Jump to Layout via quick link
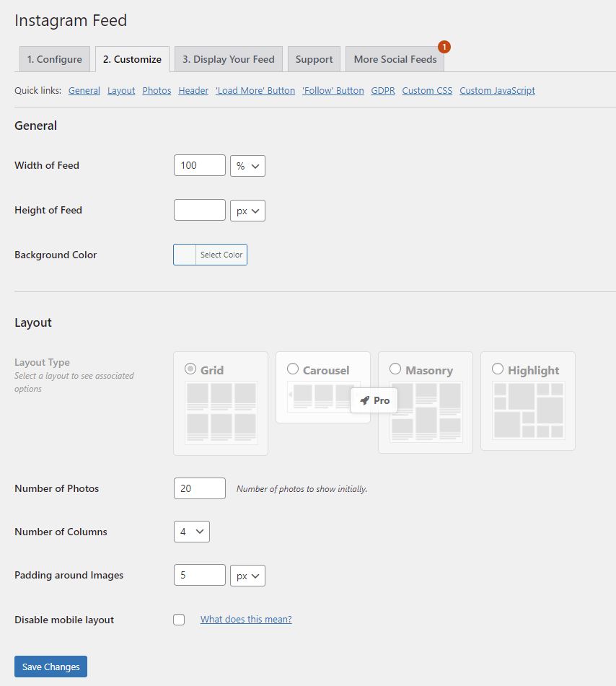The height and width of the screenshot is (686, 616). pyautogui.click(x=121, y=91)
